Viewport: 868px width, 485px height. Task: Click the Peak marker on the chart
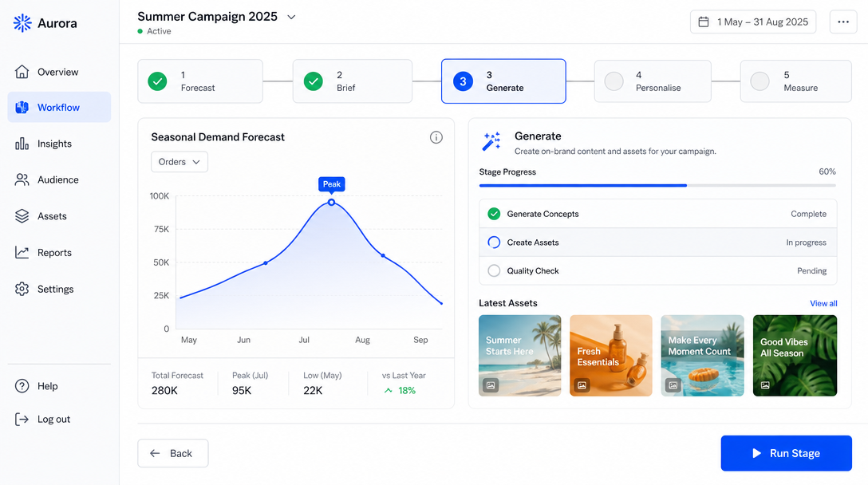[331, 203]
